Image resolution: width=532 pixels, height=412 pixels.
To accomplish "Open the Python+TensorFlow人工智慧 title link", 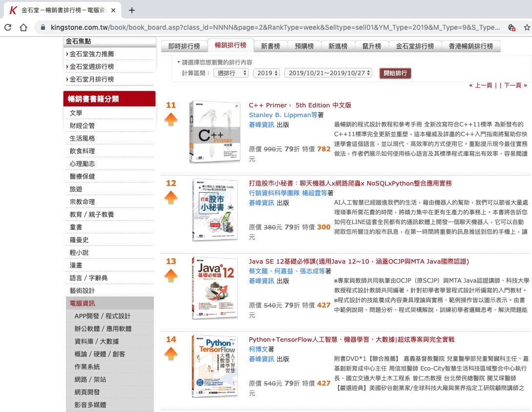I will [x=352, y=339].
